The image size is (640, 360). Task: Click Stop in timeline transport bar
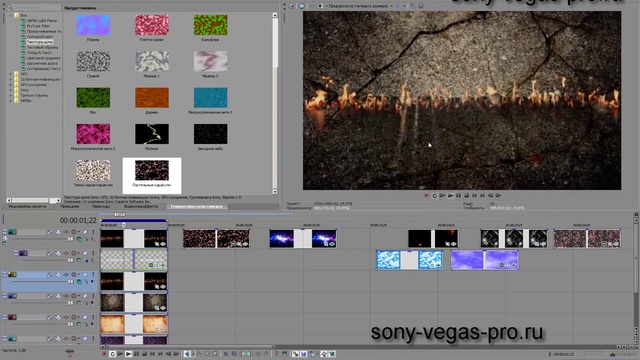coord(144,354)
